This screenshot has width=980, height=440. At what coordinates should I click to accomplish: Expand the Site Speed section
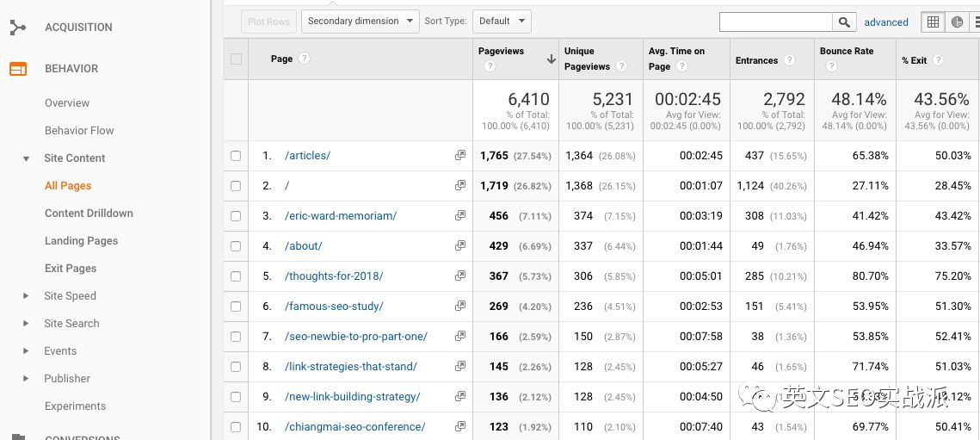(x=26, y=296)
